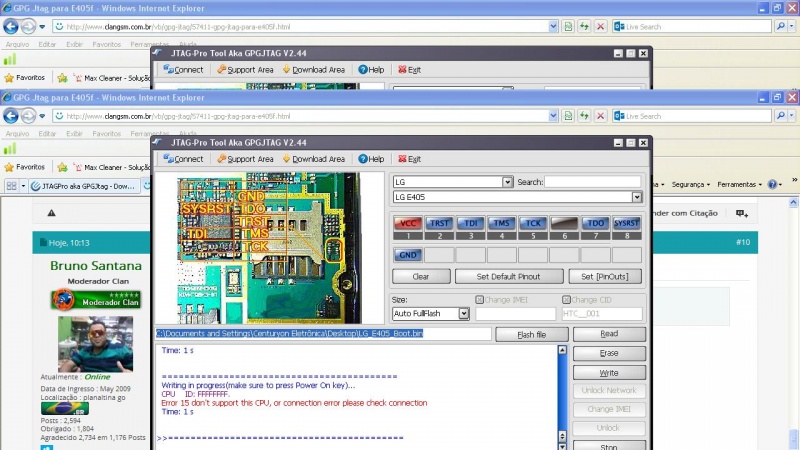Open the tab list dropdown arrow beside Quick Tabs

click(x=23, y=186)
